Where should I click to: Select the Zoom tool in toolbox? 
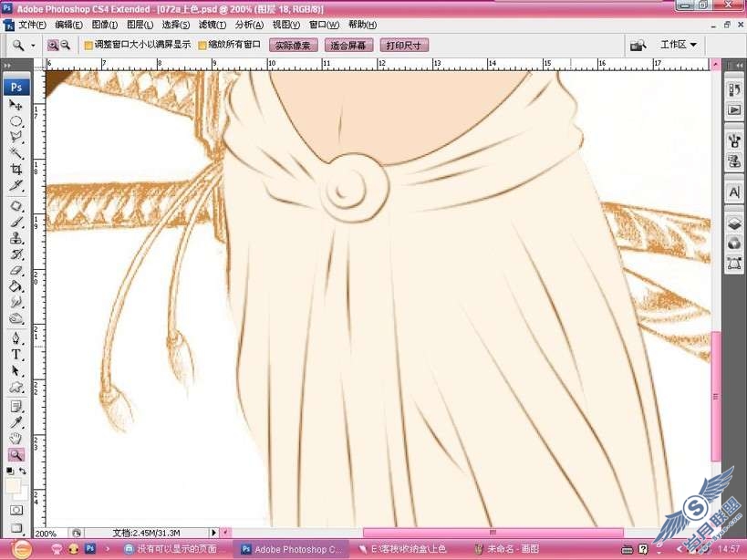coord(16,455)
